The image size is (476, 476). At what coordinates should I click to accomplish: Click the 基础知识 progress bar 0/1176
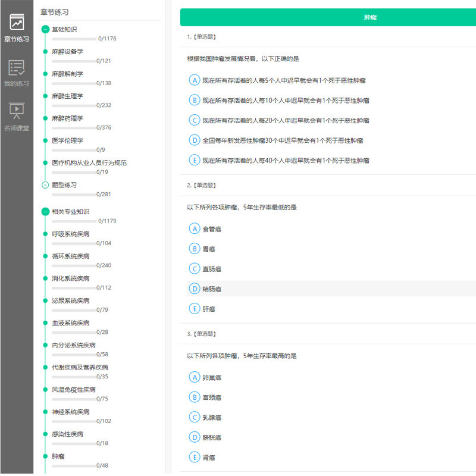point(74,39)
